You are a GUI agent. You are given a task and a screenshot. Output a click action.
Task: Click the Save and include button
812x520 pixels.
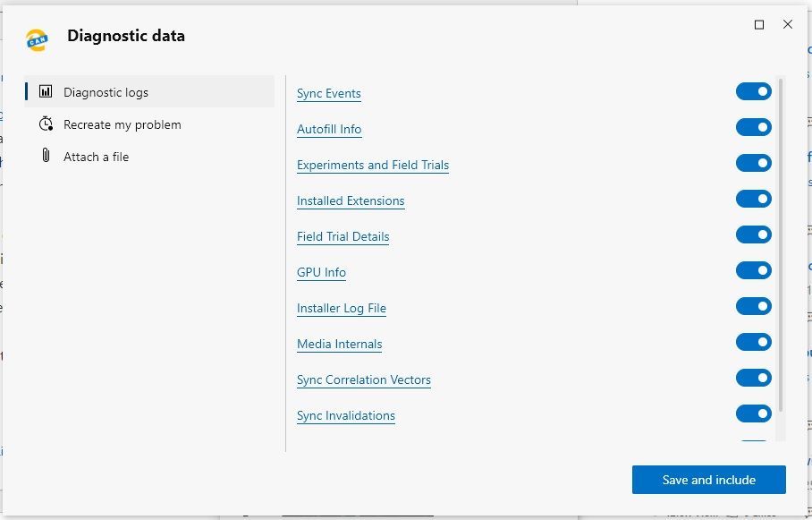pos(708,480)
